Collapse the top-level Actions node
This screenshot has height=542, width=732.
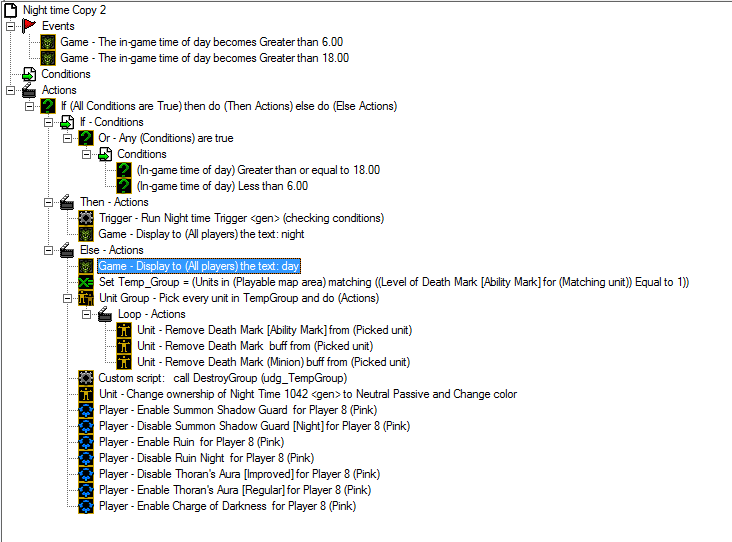[x=10, y=91]
